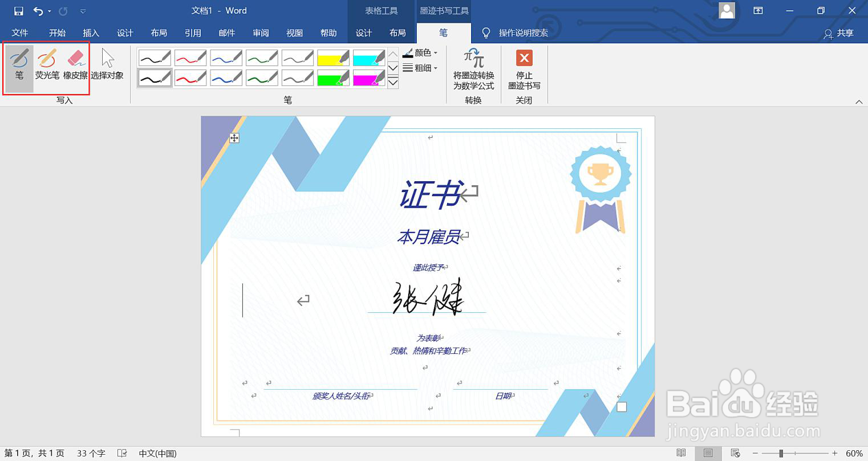Switch to the 开始 ribbon tab

pos(56,32)
